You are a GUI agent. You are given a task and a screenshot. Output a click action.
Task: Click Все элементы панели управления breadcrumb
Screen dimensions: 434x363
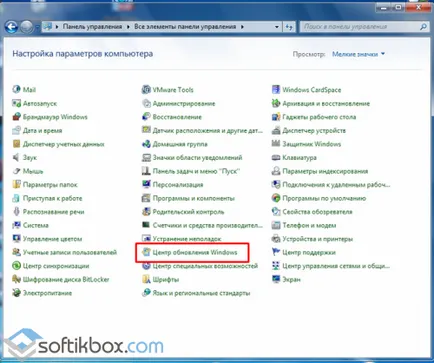point(185,27)
